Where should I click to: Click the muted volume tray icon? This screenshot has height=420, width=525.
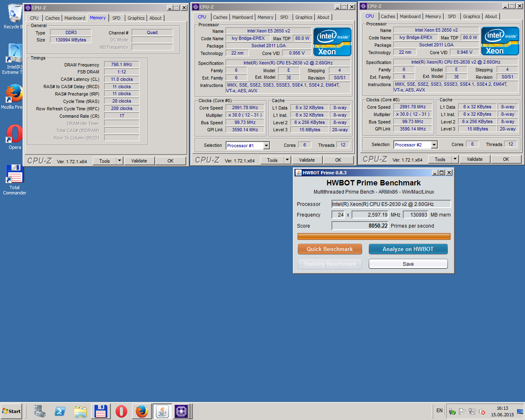[x=482, y=412]
